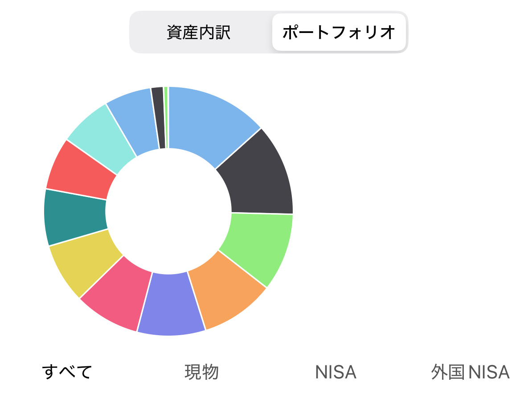Switch to the 資産内訳 segment
This screenshot has width=532, height=394.
coord(199,33)
